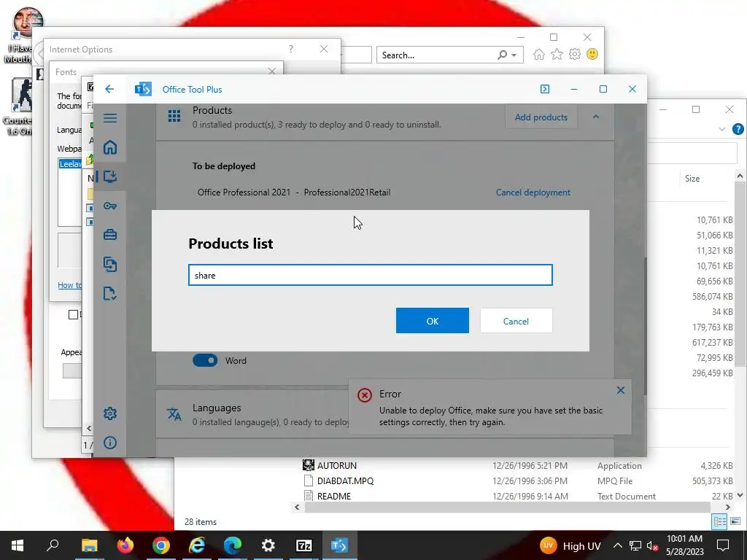Click Explorer horizontal scrollbar right arrow
The width and height of the screenshot is (747, 560).
tap(727, 507)
